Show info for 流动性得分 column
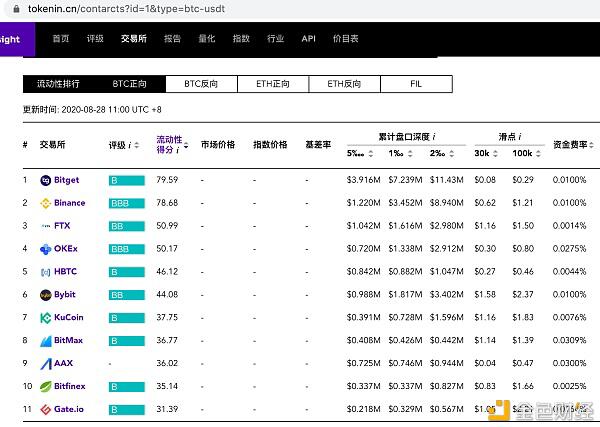600x427 pixels. [177, 150]
